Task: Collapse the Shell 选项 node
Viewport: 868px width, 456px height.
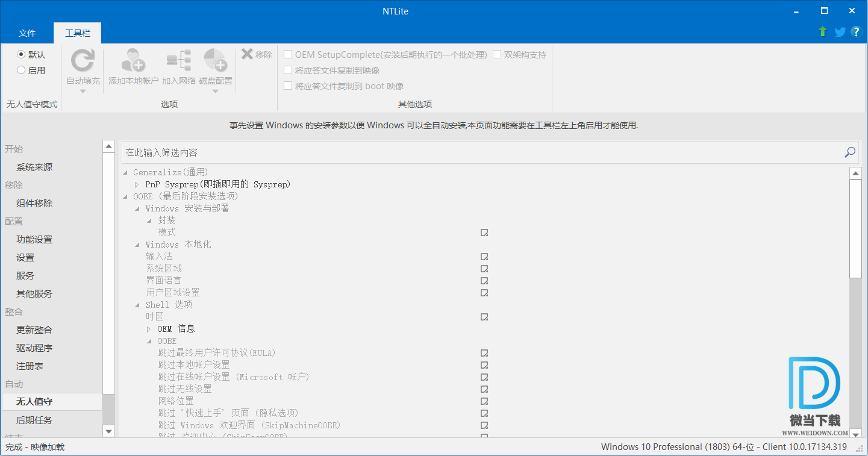Action: click(137, 305)
